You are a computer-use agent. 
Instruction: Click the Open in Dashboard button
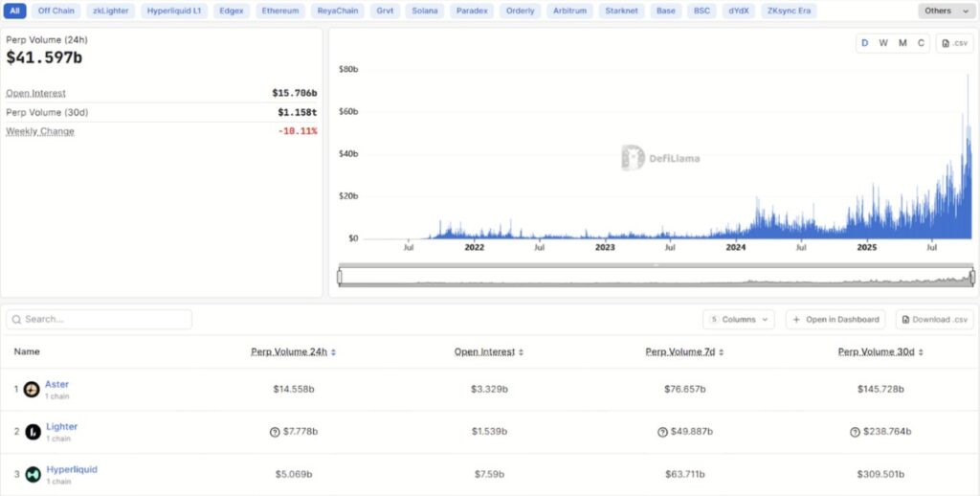tap(835, 319)
